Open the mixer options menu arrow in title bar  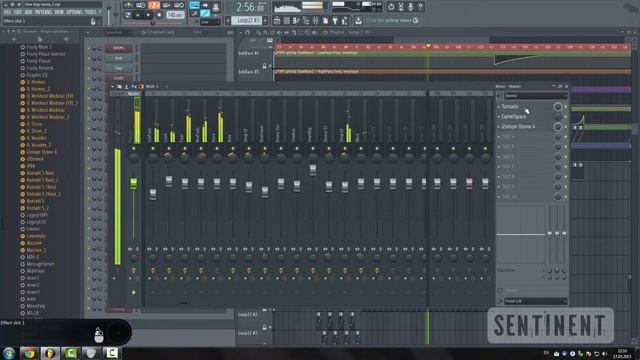(x=113, y=87)
